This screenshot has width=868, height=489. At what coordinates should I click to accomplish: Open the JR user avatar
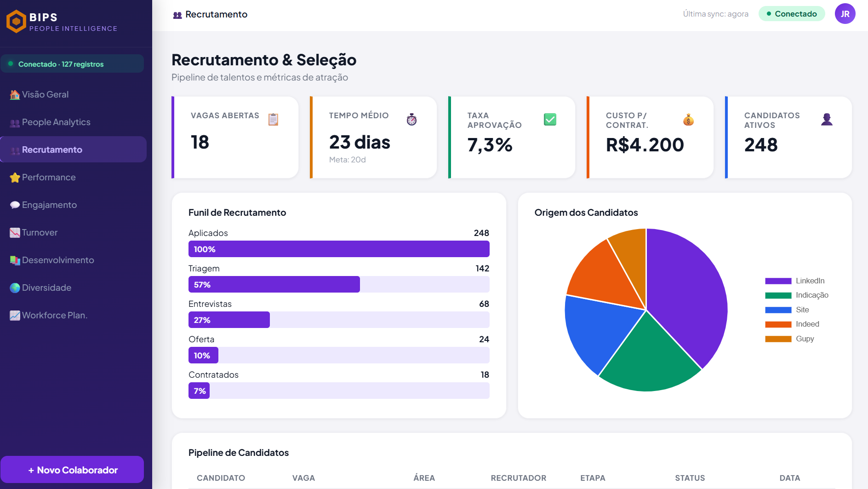point(845,14)
